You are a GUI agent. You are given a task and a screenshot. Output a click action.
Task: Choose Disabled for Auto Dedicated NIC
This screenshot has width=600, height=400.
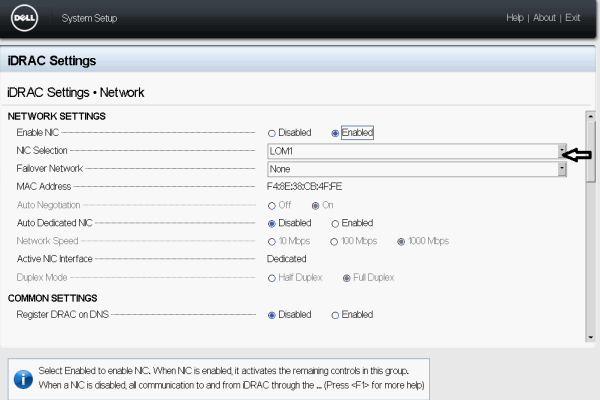[272, 224]
